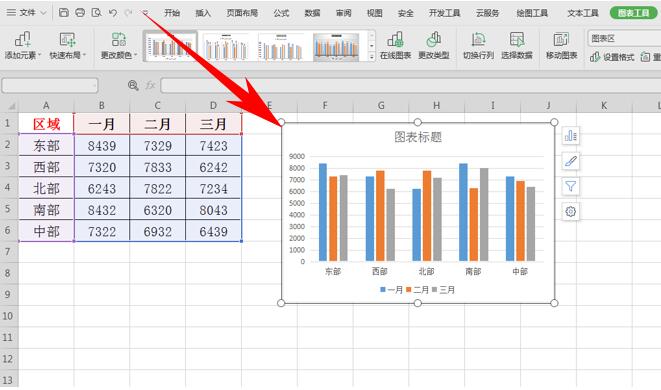Select column A header
Image resolution: width=661 pixels, height=390 pixels.
coord(46,105)
